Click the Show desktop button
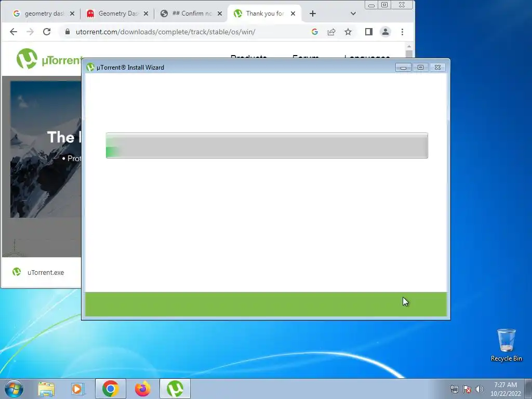The height and width of the screenshot is (399, 532). (x=528, y=389)
